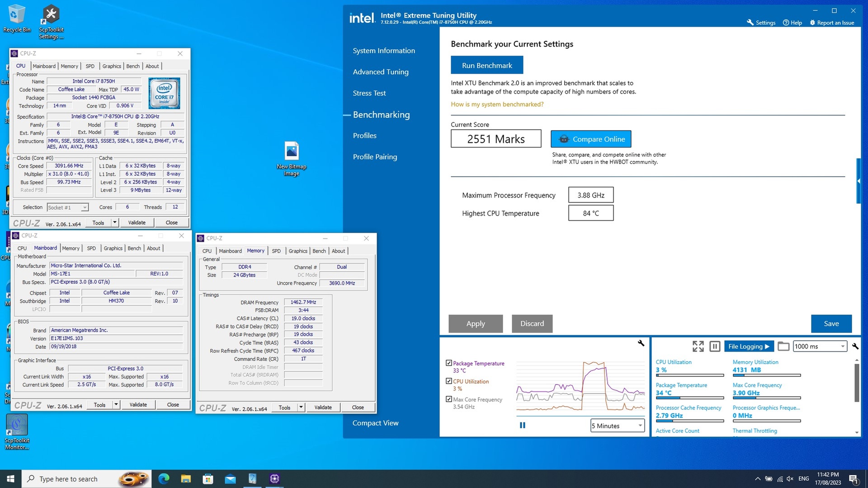Viewport: 868px width, 488px height.
Task: Click the monitor panel vertical scrollbar
Action: point(857,382)
